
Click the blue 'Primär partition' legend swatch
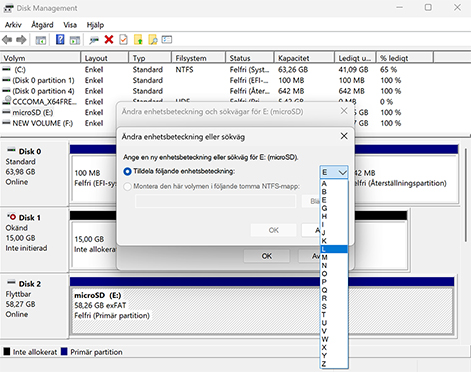tap(64, 351)
